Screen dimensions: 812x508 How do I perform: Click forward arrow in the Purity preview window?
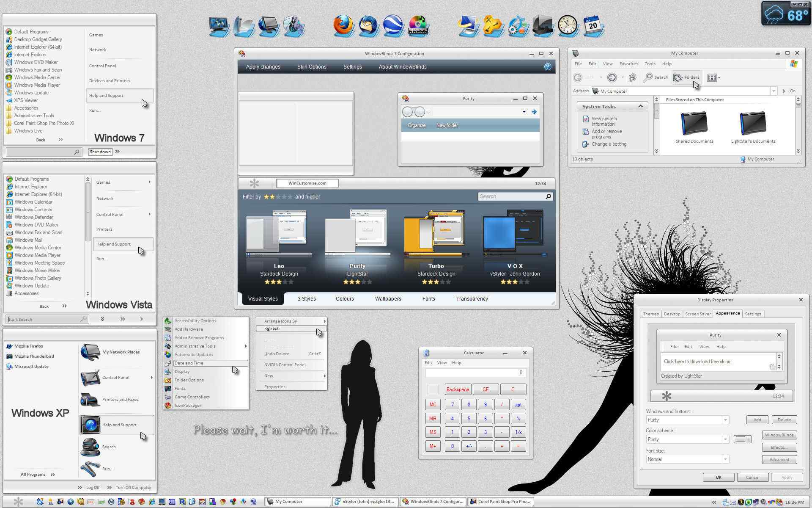click(x=534, y=112)
